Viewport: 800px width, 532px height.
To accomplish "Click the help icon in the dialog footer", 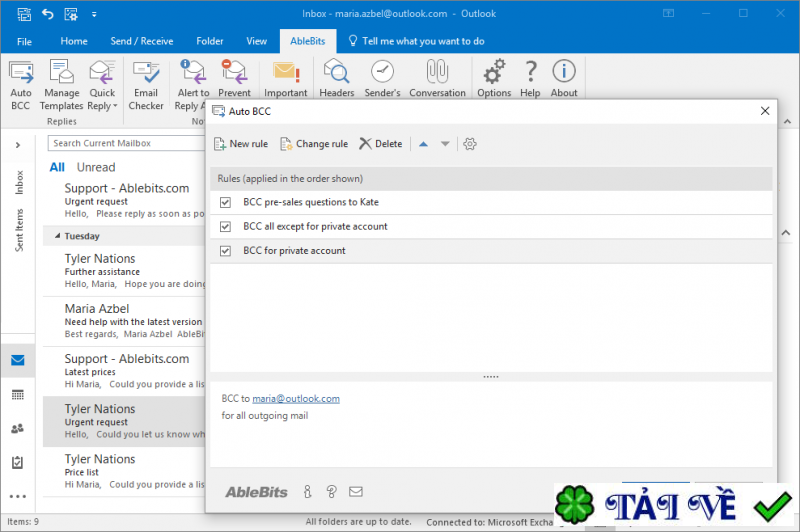I will (331, 492).
